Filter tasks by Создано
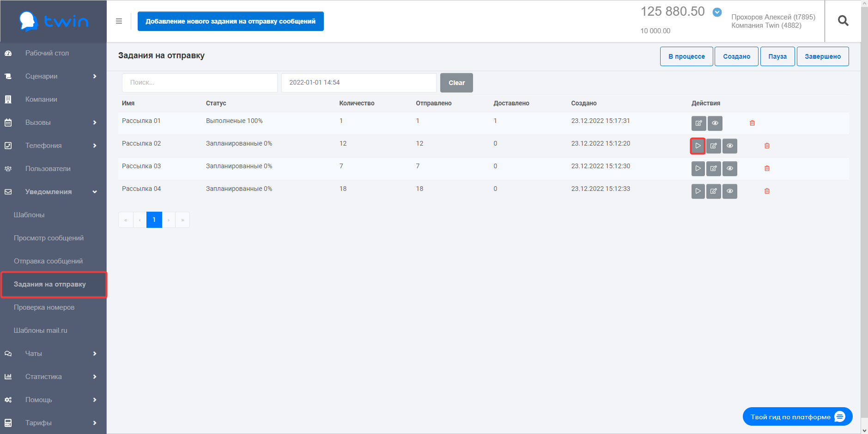Image resolution: width=868 pixels, height=434 pixels. [736, 56]
